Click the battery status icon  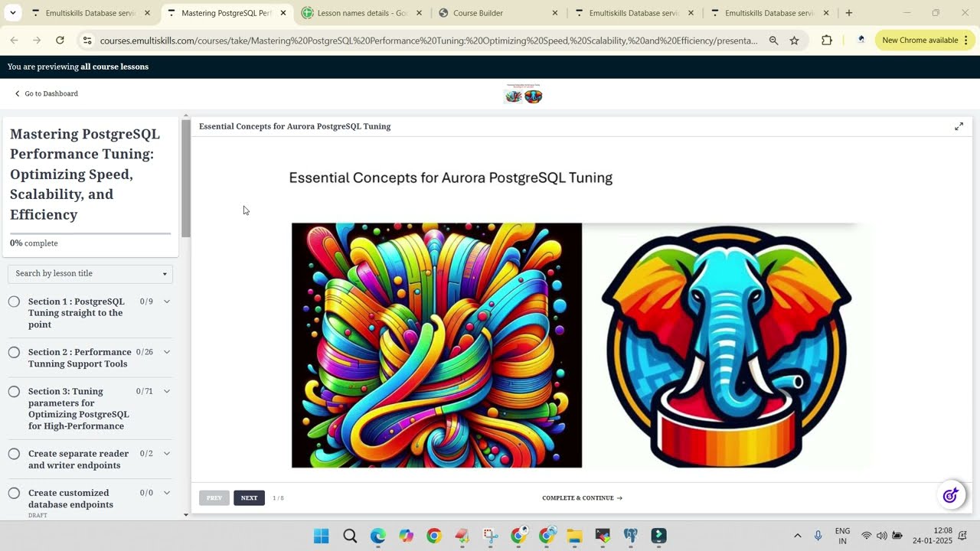click(897, 536)
